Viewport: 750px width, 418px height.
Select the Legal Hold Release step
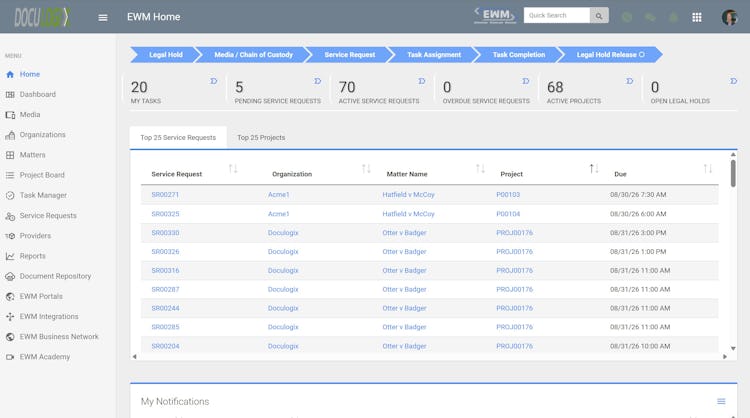point(610,55)
